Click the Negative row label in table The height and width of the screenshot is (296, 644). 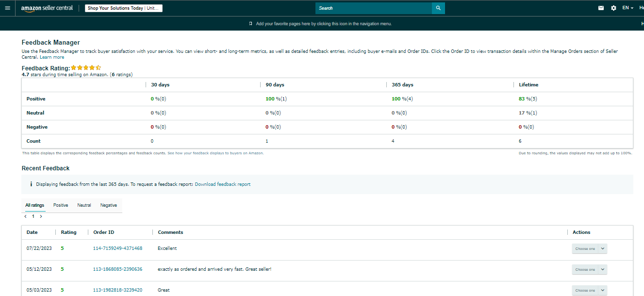coord(37,127)
